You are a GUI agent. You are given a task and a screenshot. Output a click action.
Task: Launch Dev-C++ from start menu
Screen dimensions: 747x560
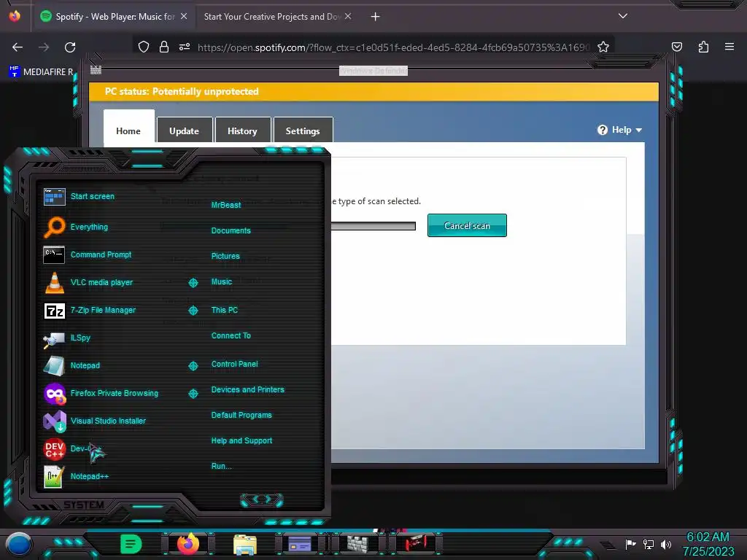click(71, 448)
